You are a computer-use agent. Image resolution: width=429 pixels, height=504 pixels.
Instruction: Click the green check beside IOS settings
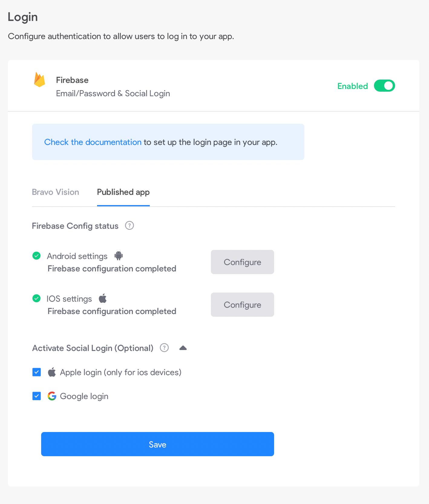(36, 299)
